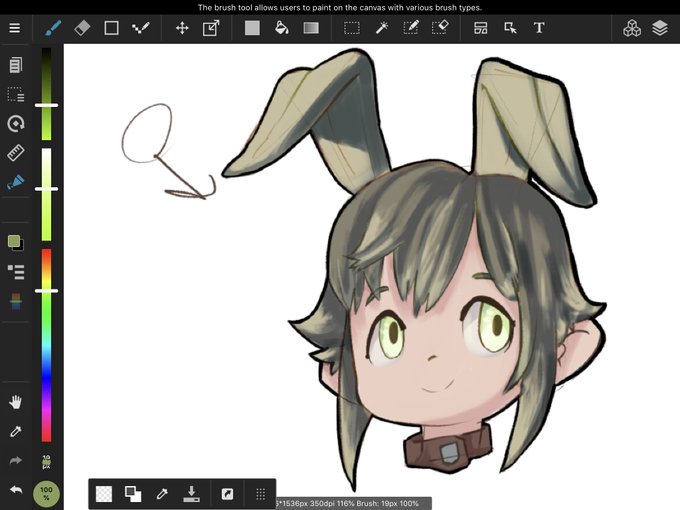Select the Brush tool

point(53,28)
